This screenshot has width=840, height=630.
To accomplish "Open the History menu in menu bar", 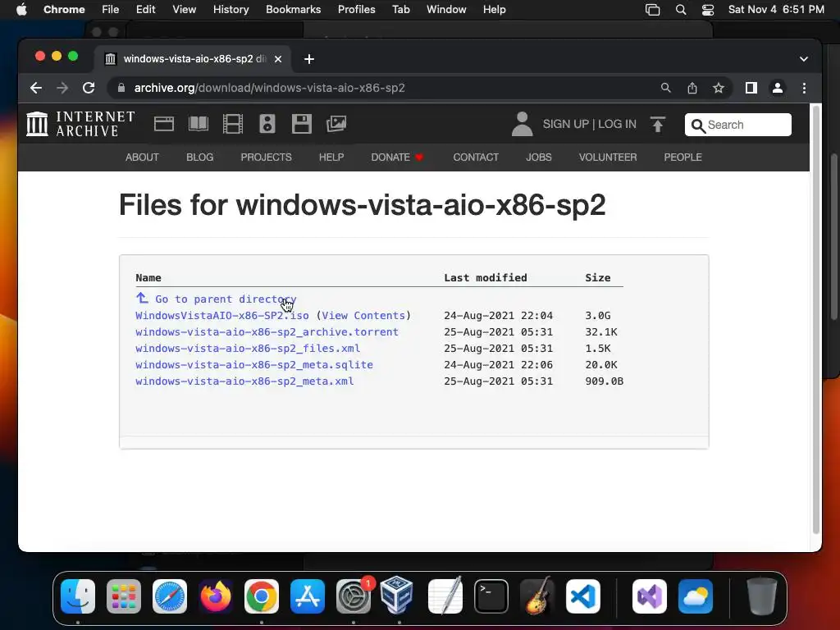I will coord(231,10).
